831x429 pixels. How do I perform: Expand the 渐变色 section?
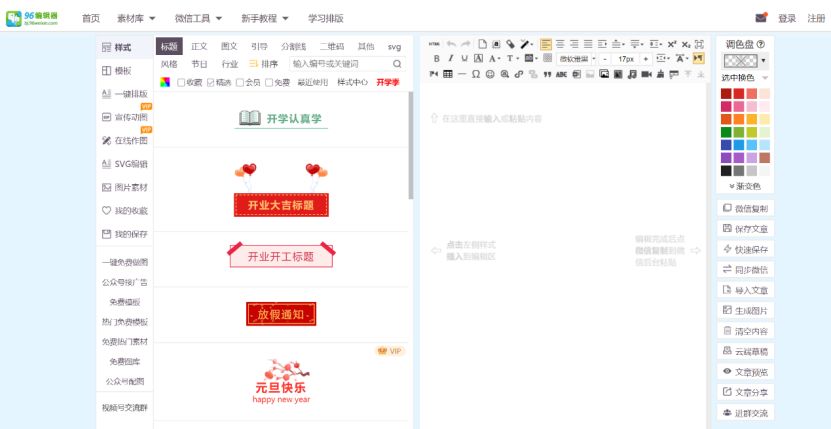click(745, 186)
